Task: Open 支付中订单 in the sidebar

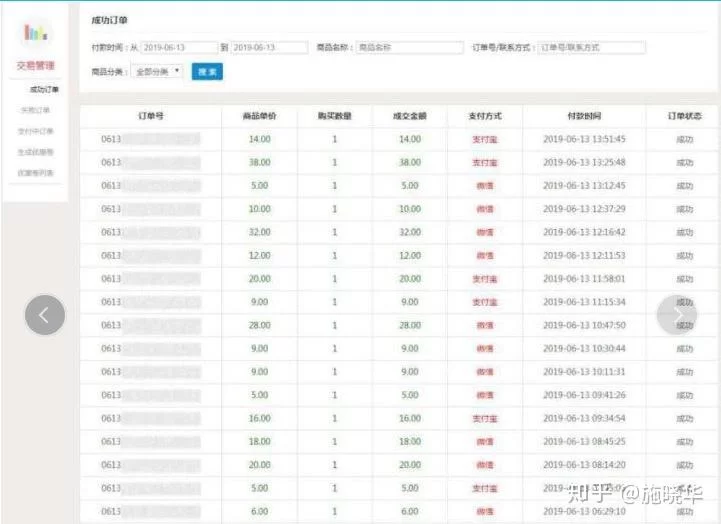Action: [36, 131]
